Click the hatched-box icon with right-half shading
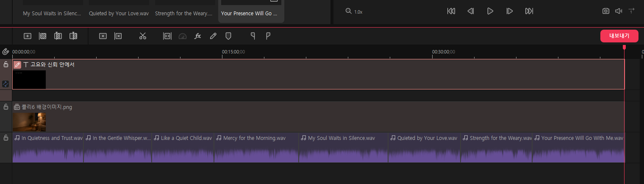 pos(73,36)
